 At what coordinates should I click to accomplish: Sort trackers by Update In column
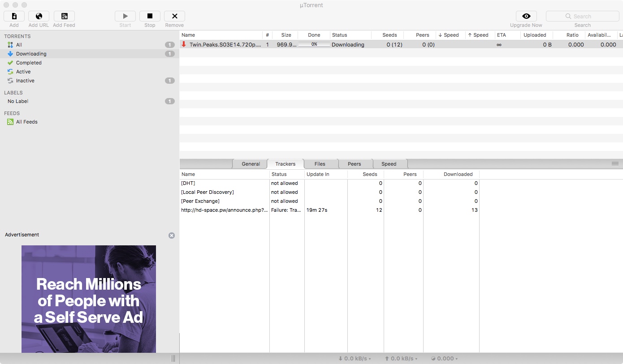326,174
